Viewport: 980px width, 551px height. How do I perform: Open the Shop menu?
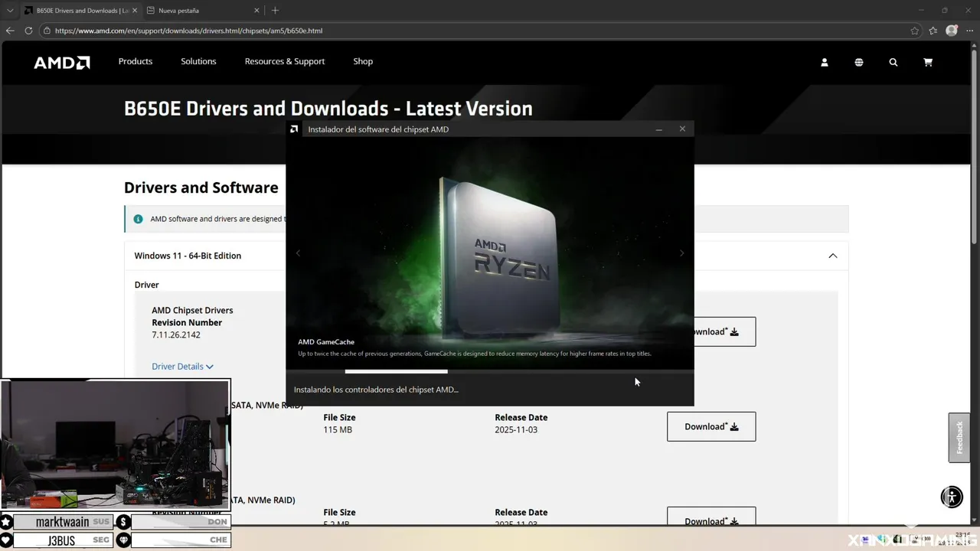coord(363,61)
